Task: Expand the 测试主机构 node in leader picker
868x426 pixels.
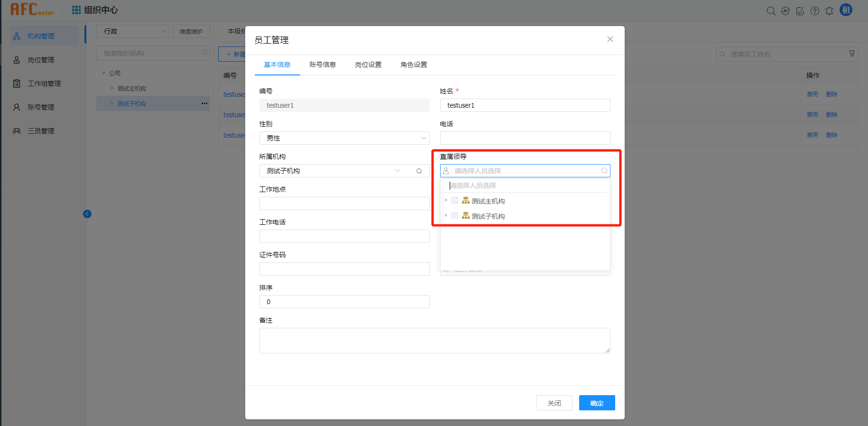Action: click(446, 201)
